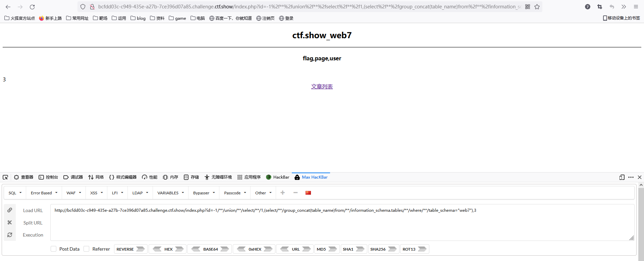Decode HEX with the left arrow
The image size is (644, 261).
click(157, 249)
